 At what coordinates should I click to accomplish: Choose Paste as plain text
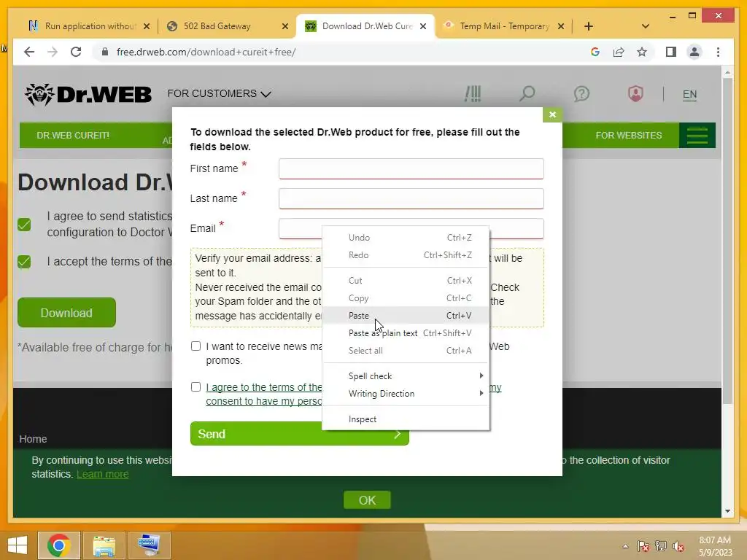click(x=406, y=332)
